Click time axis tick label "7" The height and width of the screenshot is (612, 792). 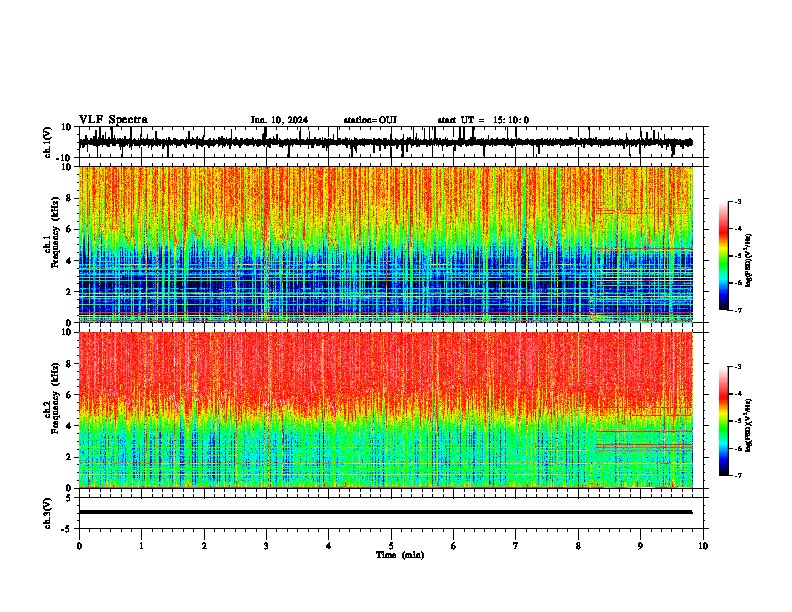coord(516,546)
